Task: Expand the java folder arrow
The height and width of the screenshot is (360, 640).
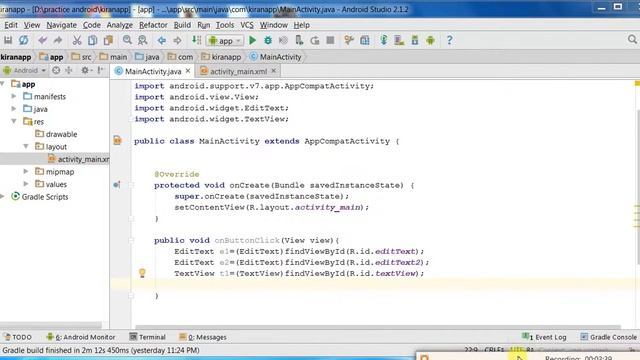Action: (14, 109)
